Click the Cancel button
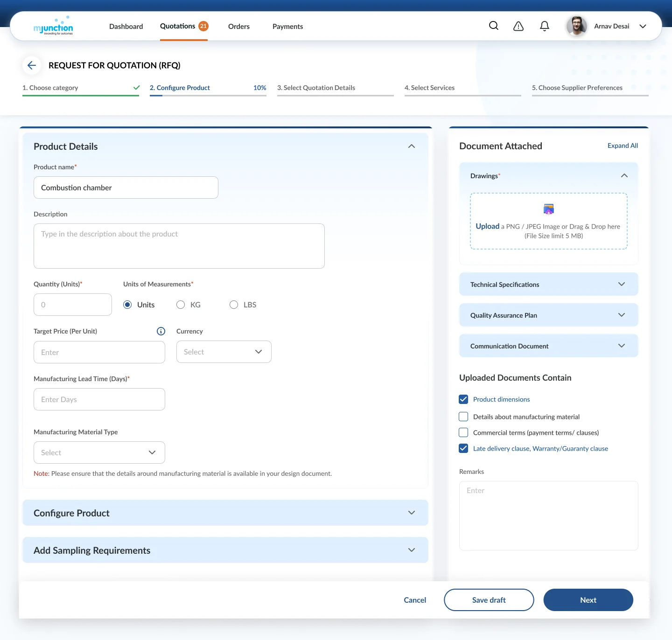The width and height of the screenshot is (672, 640). 415,600
